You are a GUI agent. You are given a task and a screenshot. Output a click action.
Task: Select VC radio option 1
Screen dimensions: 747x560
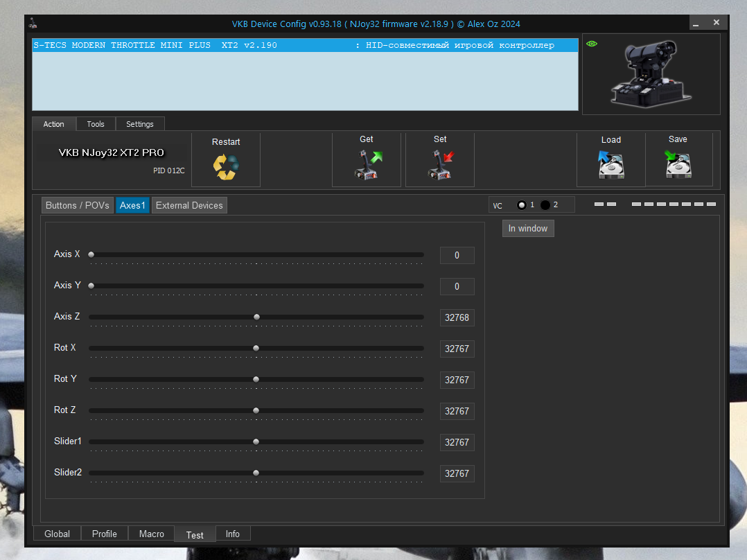pyautogui.click(x=522, y=205)
